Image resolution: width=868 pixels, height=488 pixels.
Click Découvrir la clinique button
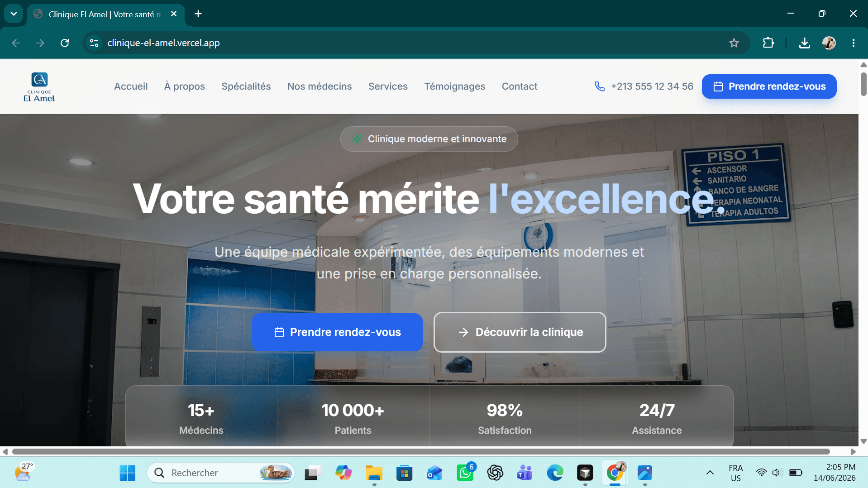tap(520, 332)
